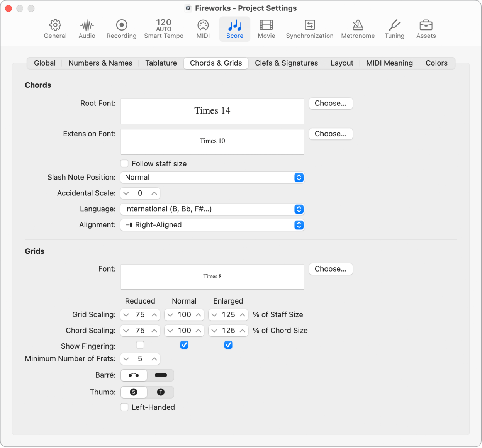
Task: Open the Tablature settings tab
Action: [x=161, y=63]
